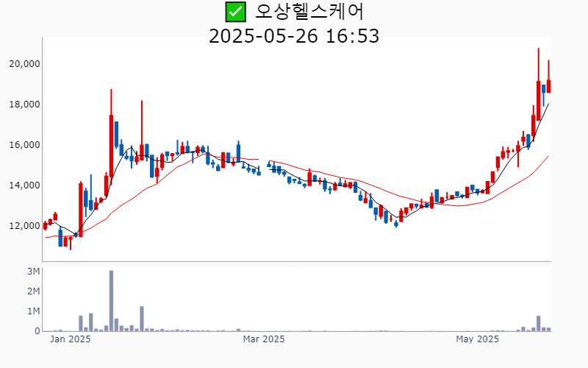Click the 16,000 price axis label

tap(24, 145)
